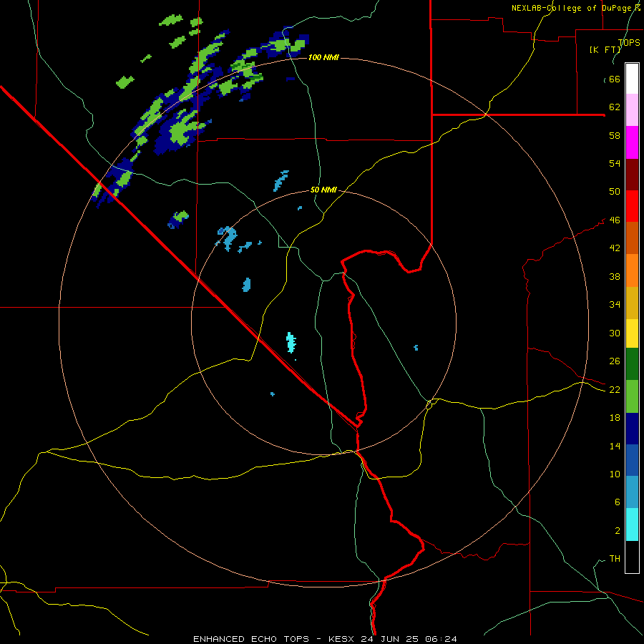Click the bright red legend swatch

pos(632,206)
